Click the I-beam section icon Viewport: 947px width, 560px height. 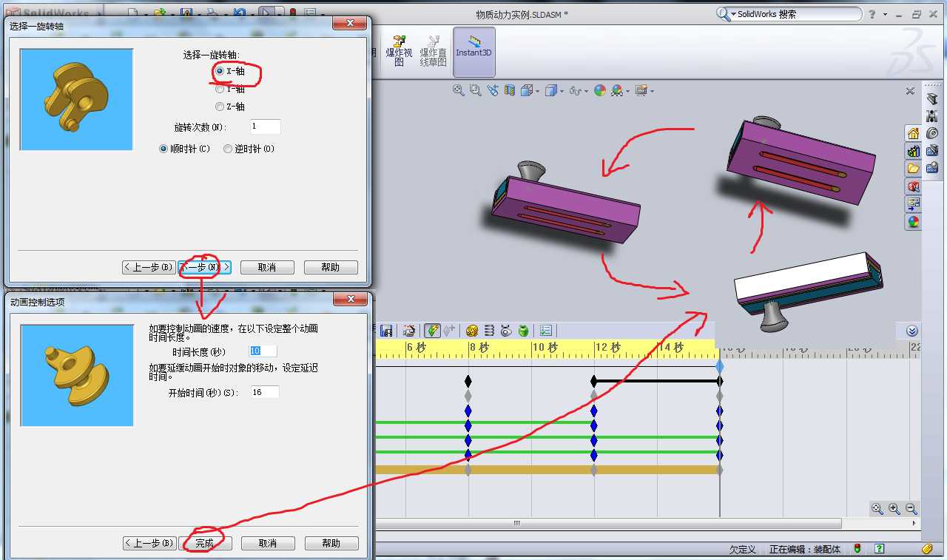932,116
